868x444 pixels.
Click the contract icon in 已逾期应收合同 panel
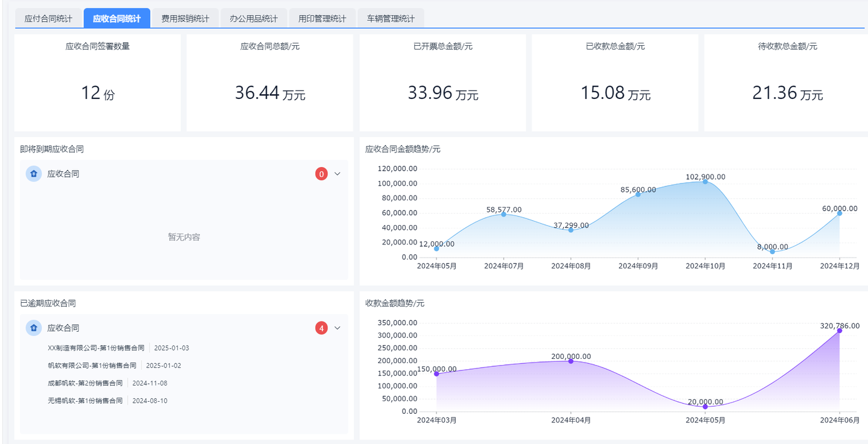pos(33,328)
